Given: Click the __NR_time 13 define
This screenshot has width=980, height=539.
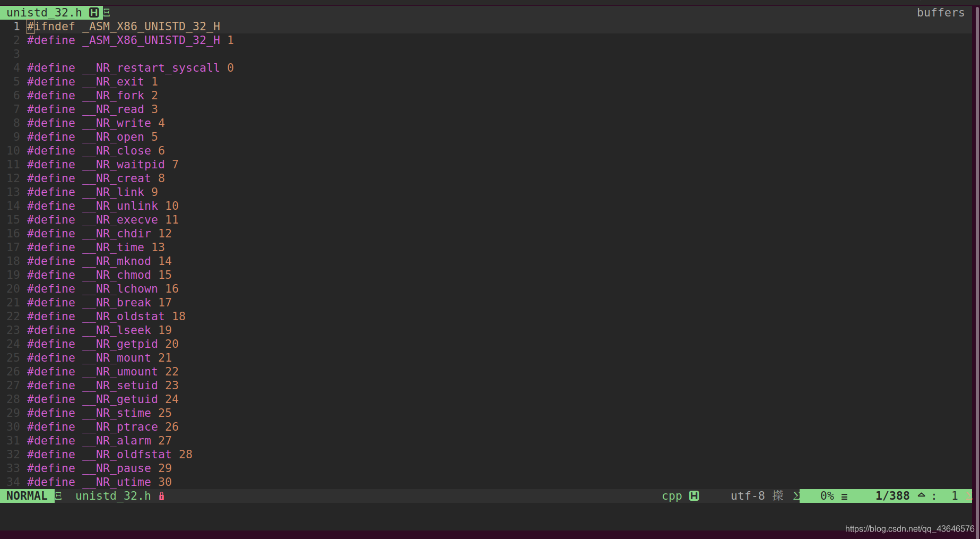Looking at the screenshot, I should coord(96,247).
